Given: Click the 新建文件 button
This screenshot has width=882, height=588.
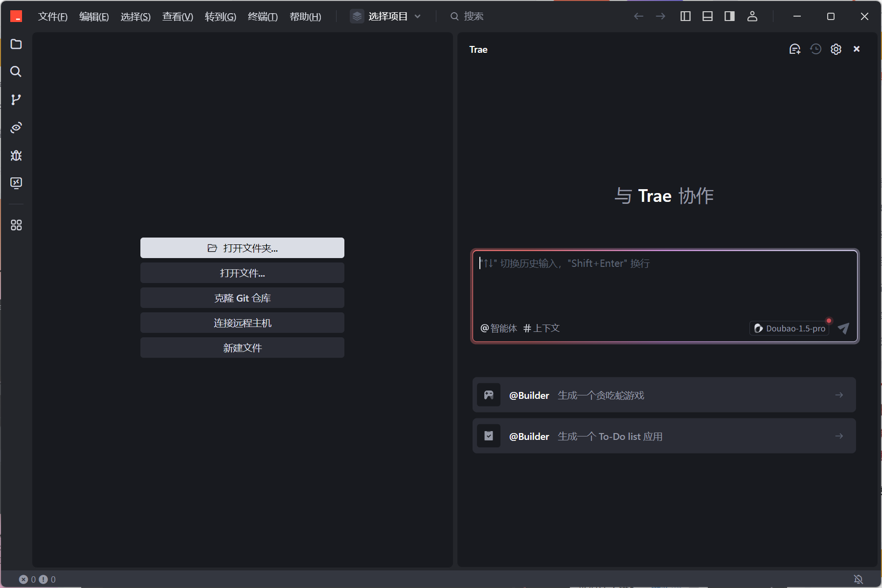Looking at the screenshot, I should coord(242,348).
